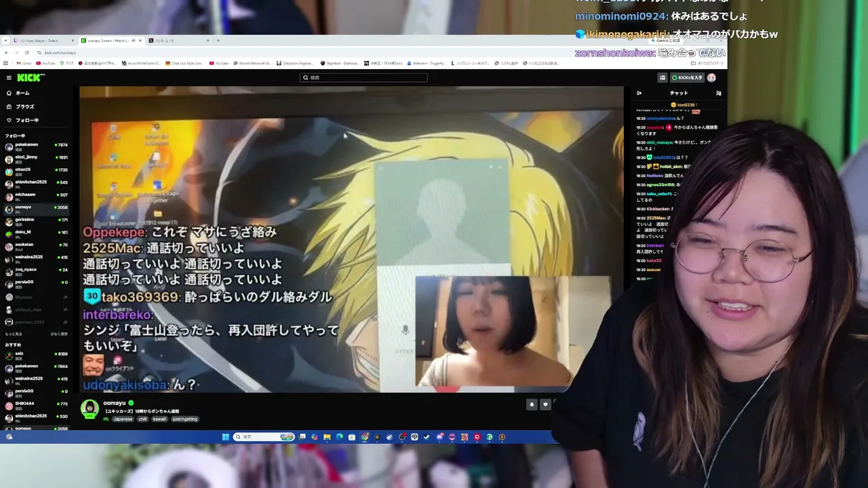Click the oomayu streamer avatar below video
868x488 pixels.
[x=90, y=409]
